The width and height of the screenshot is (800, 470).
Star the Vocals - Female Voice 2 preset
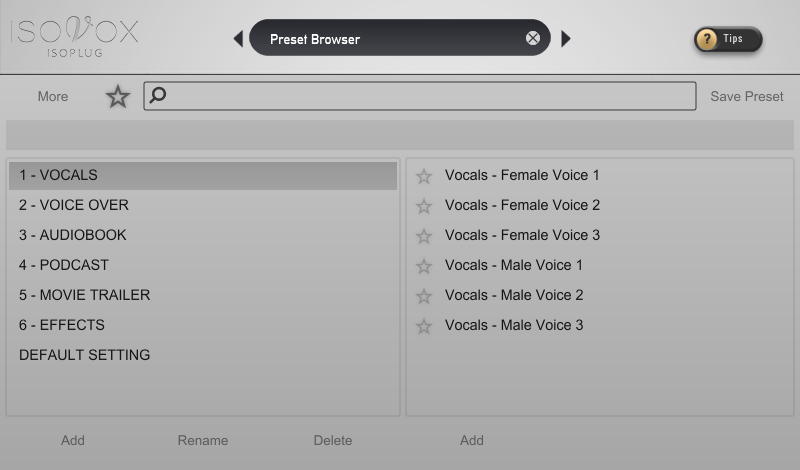click(424, 206)
